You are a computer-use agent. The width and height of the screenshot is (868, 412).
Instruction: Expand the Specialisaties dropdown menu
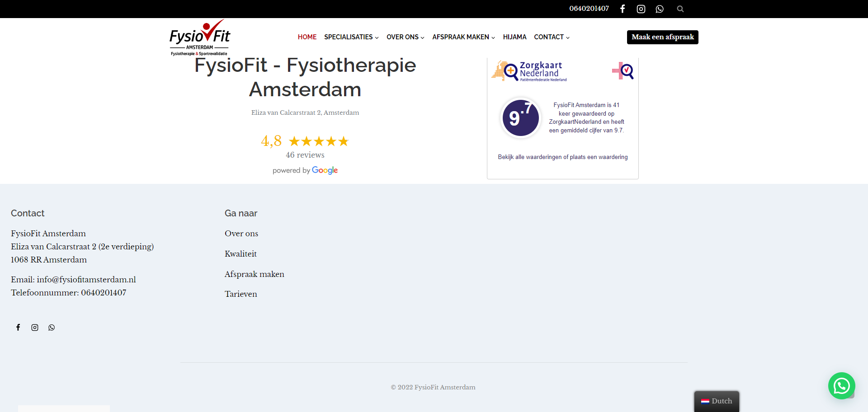click(351, 37)
